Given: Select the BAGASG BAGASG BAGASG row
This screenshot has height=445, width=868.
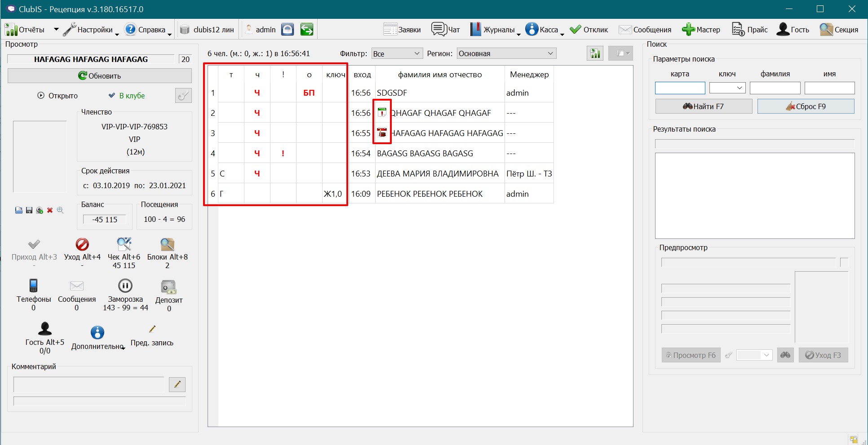Looking at the screenshot, I should pyautogui.click(x=381, y=153).
